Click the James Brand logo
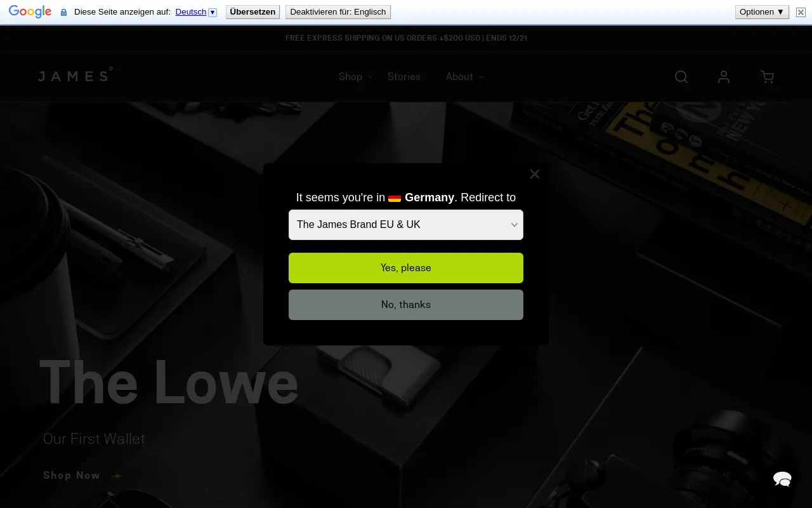The width and height of the screenshot is (812, 508). point(75,76)
